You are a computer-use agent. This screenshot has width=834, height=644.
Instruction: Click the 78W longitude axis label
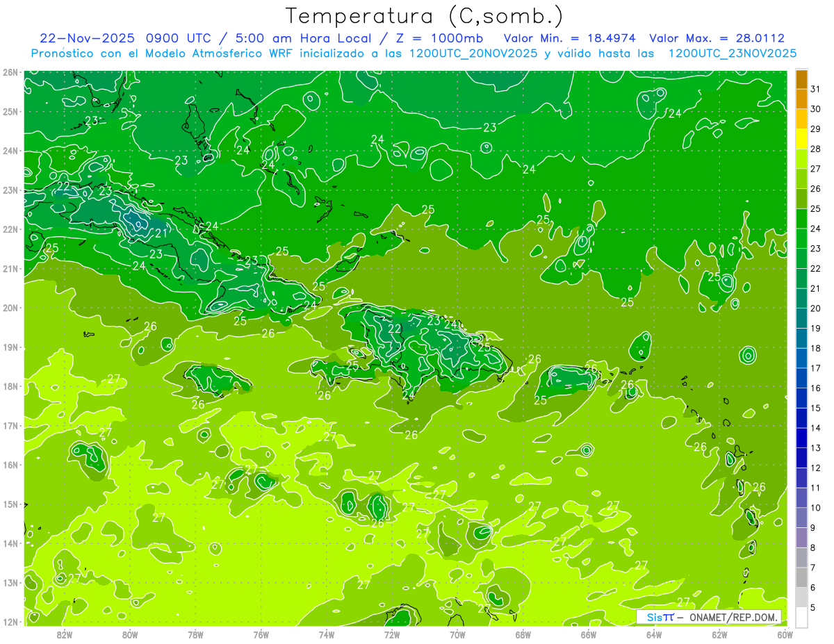[195, 634]
